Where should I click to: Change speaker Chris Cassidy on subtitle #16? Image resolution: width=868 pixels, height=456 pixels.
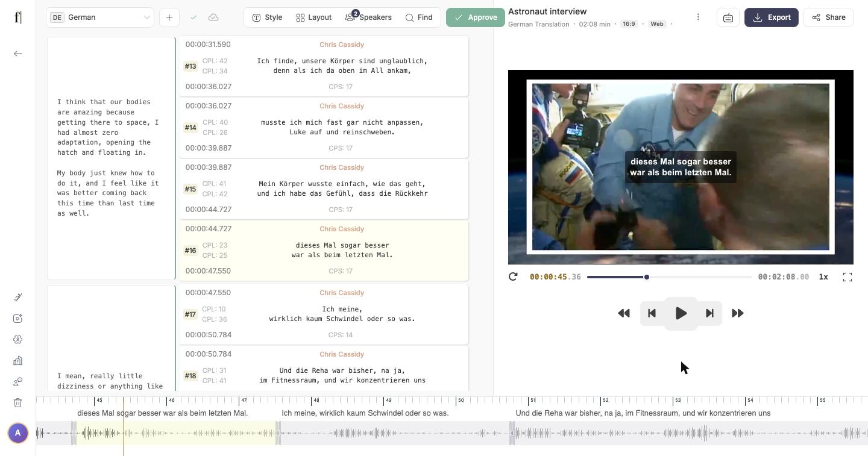pos(342,229)
